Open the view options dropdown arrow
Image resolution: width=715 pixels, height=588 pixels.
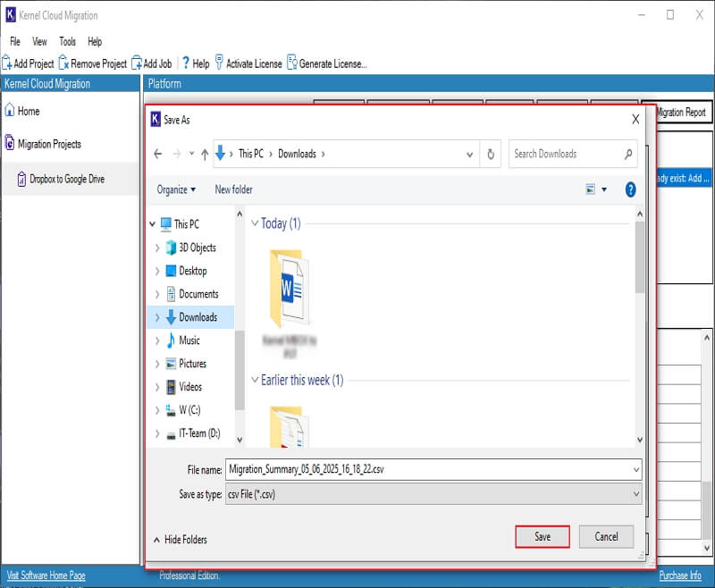coord(604,189)
